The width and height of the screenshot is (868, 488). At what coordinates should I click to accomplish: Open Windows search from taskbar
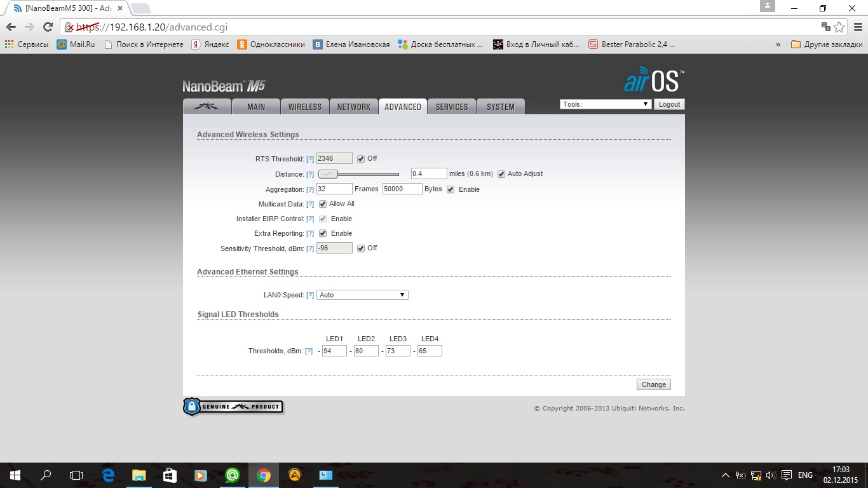[46, 475]
